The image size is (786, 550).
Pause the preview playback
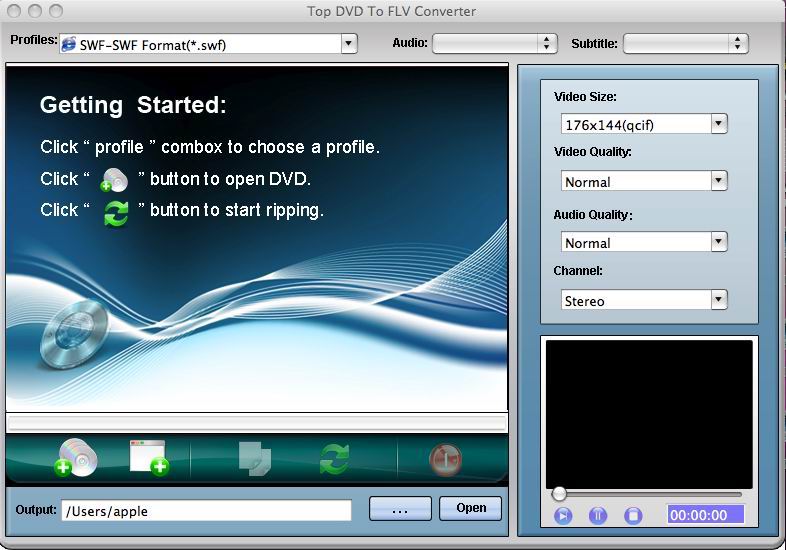[598, 515]
